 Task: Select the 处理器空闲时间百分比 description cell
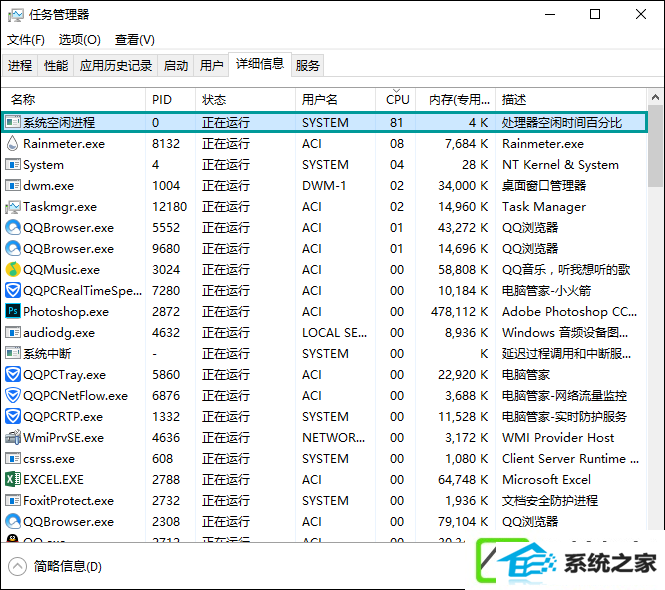(562, 123)
